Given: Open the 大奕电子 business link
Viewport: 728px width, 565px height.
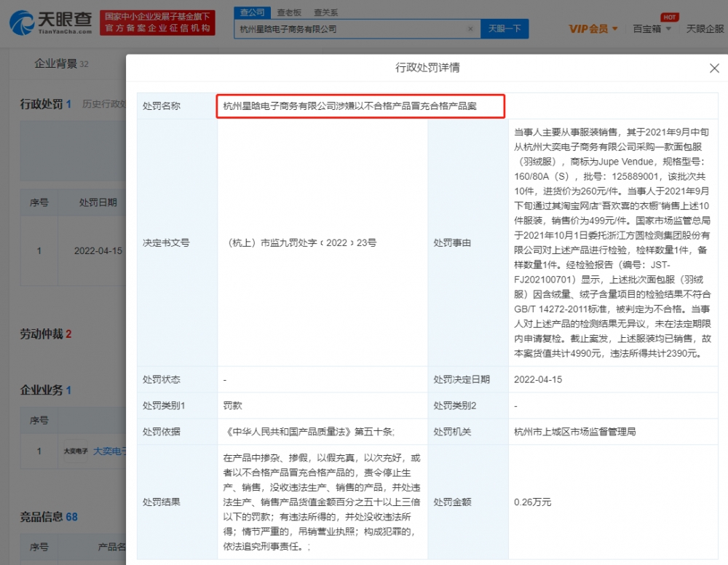Looking at the screenshot, I should click(109, 451).
